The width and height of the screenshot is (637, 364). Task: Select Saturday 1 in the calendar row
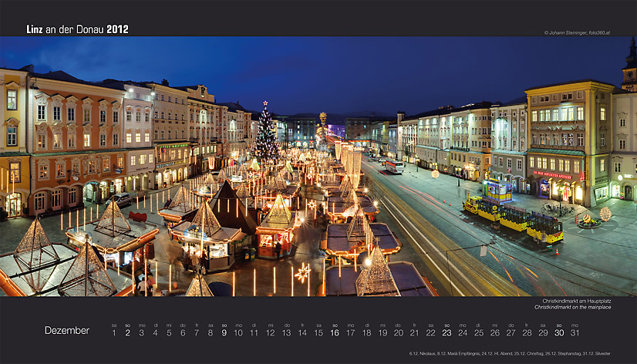pos(114,333)
